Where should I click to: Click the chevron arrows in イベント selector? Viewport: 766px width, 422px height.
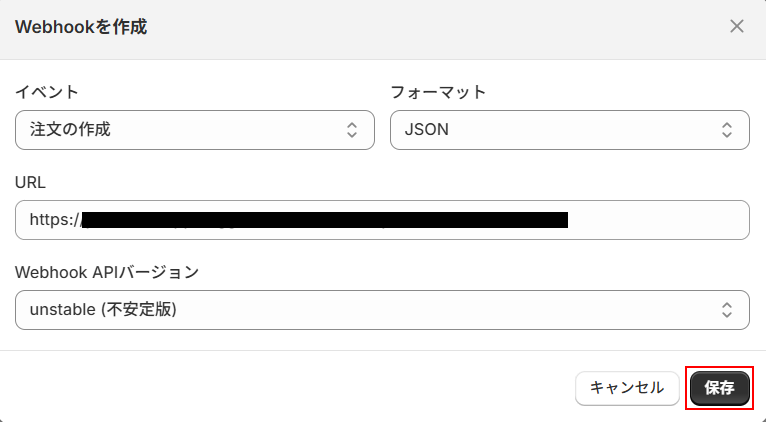point(352,130)
